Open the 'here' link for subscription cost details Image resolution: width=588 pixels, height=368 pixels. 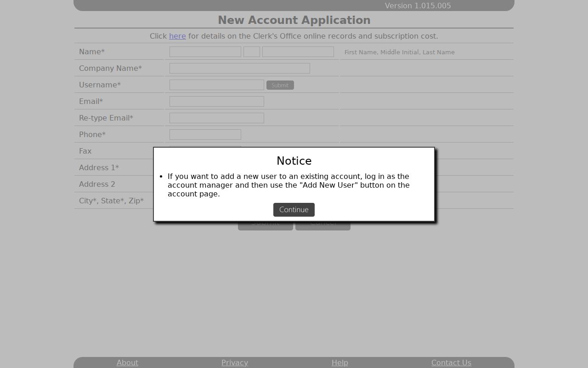coord(177,36)
